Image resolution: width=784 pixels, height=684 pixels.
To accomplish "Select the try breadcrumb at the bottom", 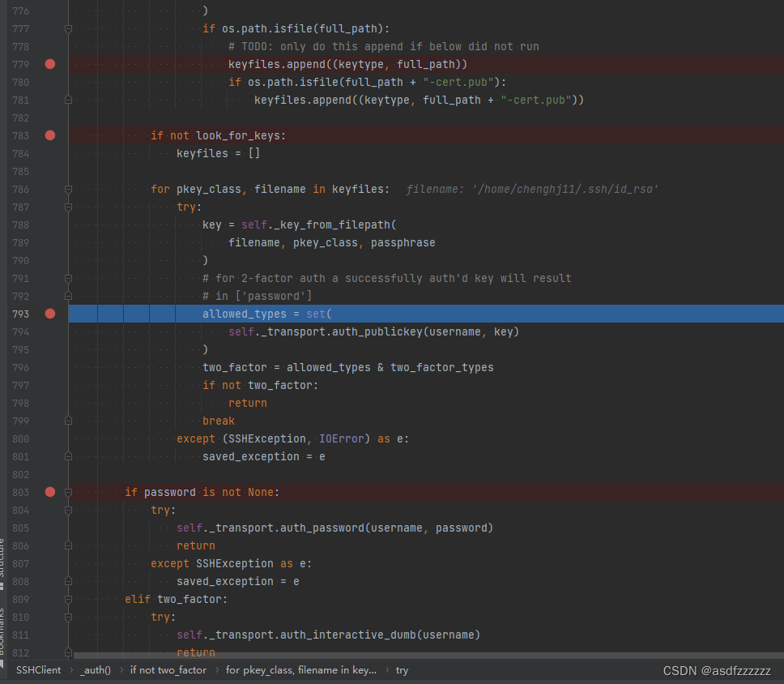I will [x=403, y=670].
